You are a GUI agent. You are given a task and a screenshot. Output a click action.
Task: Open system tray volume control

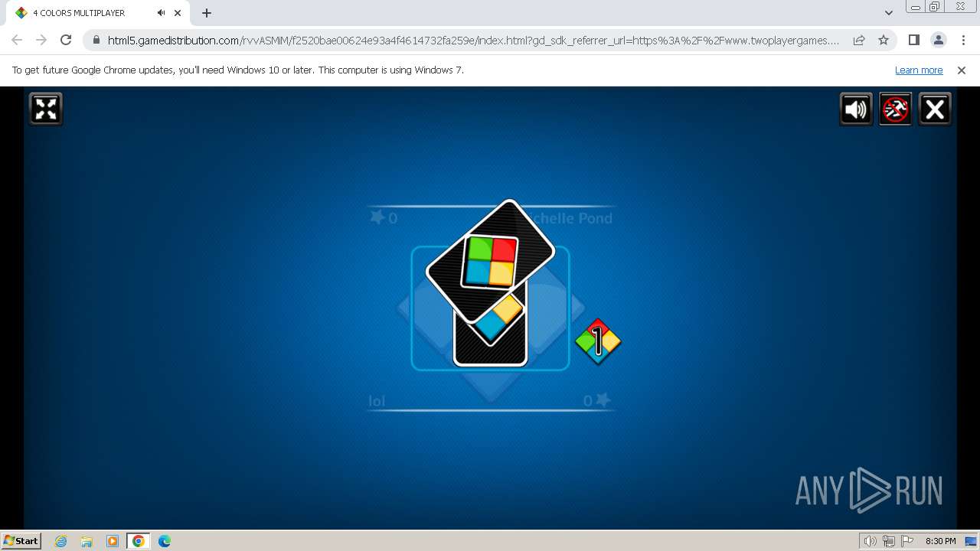pyautogui.click(x=871, y=541)
